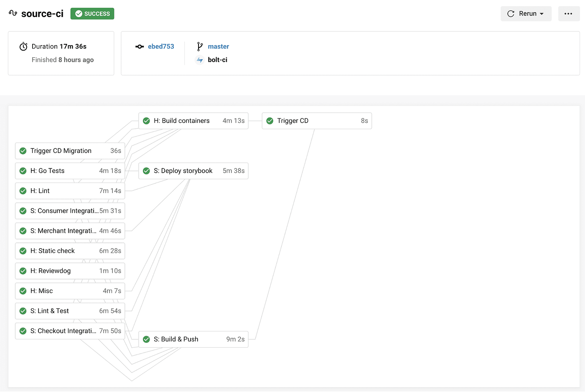Open the Trigger CD Migration job
The height and width of the screenshot is (392, 585).
click(x=70, y=151)
